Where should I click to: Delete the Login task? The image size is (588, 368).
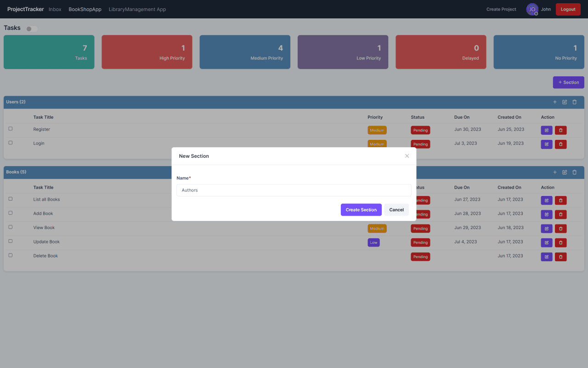(x=560, y=144)
